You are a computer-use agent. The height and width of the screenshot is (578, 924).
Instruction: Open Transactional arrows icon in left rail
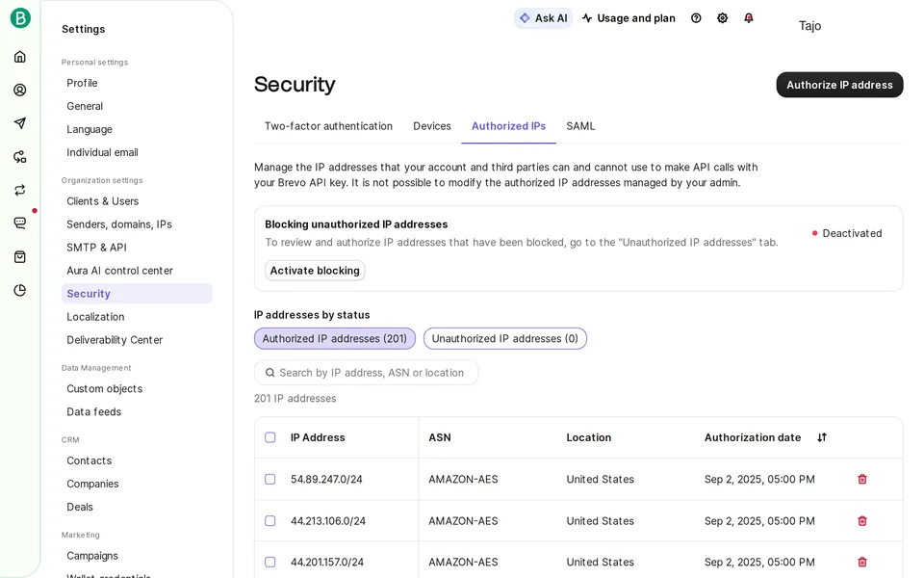20,190
